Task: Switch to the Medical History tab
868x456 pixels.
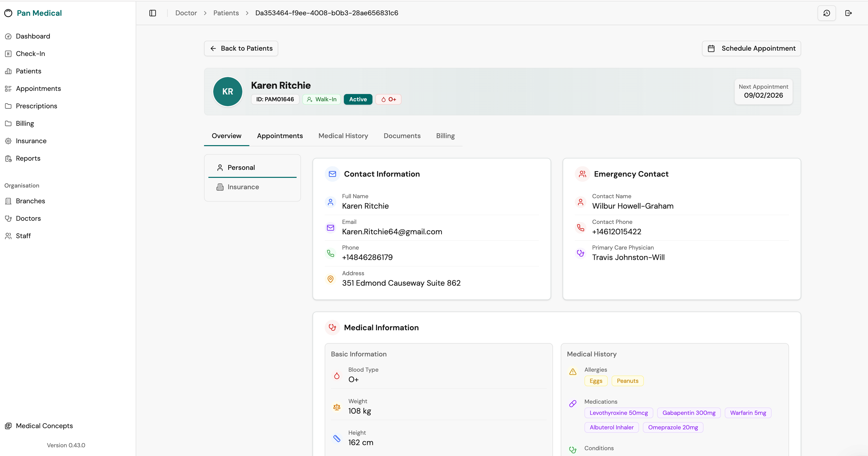Action: (343, 136)
